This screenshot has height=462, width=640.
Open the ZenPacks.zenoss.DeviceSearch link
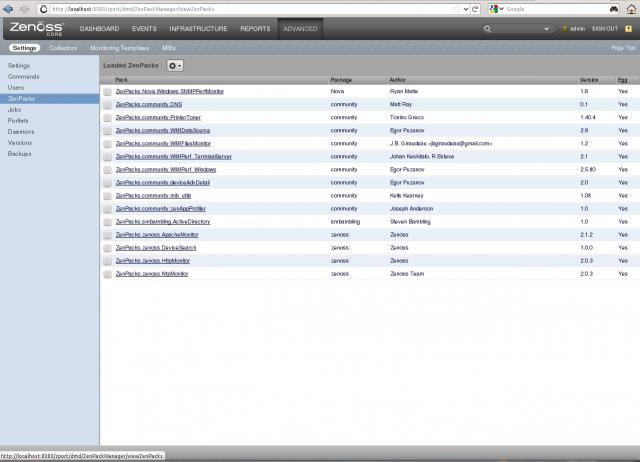pos(156,248)
